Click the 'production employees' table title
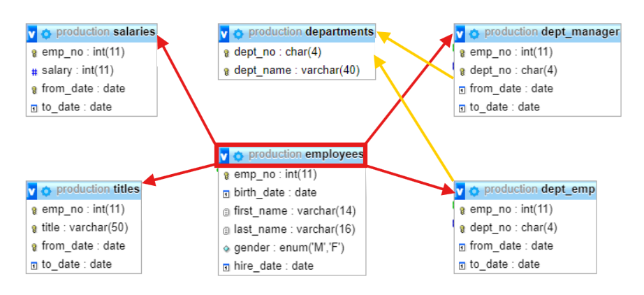Image resolution: width=644 pixels, height=295 pixels. (x=306, y=154)
